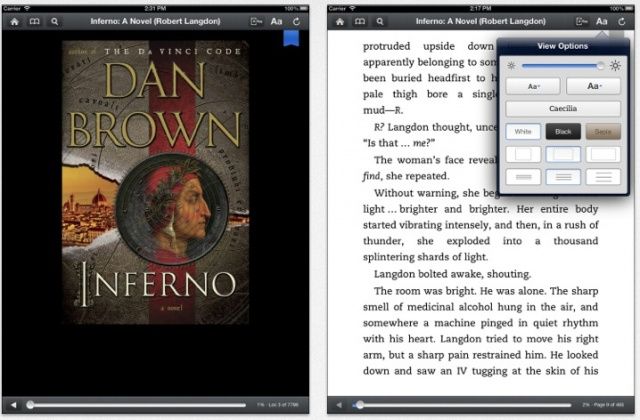
Task: Close view options via Aa icon in right screen
Action: pos(602,21)
